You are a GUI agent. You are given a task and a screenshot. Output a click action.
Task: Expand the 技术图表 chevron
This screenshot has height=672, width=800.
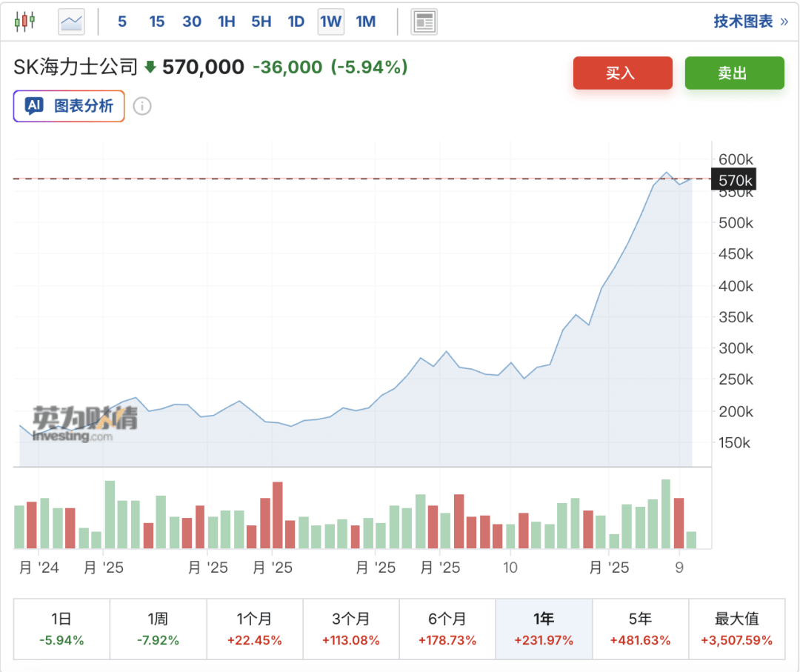(x=784, y=21)
